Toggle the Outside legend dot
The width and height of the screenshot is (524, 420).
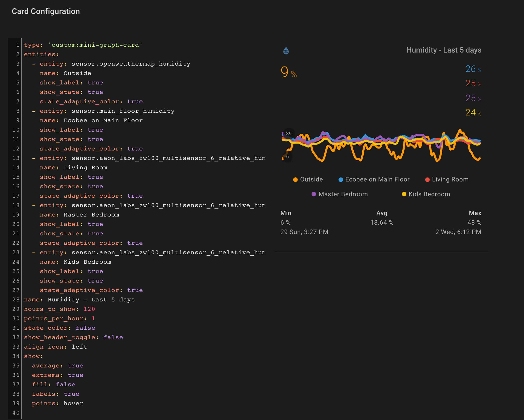click(x=295, y=180)
